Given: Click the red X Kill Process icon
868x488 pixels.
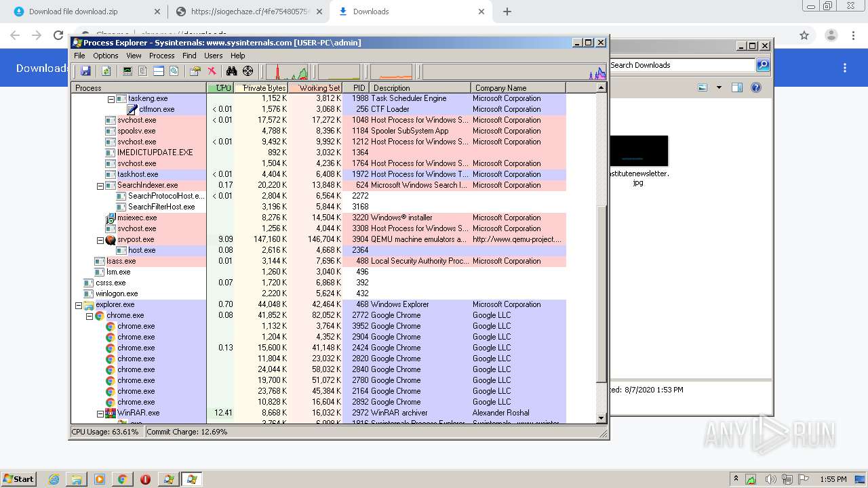Looking at the screenshot, I should coord(212,71).
